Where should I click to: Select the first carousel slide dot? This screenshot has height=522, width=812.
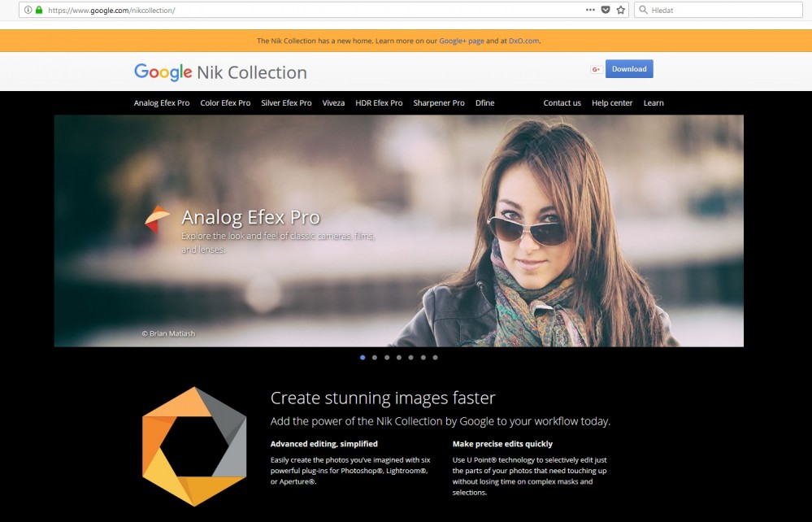(362, 357)
